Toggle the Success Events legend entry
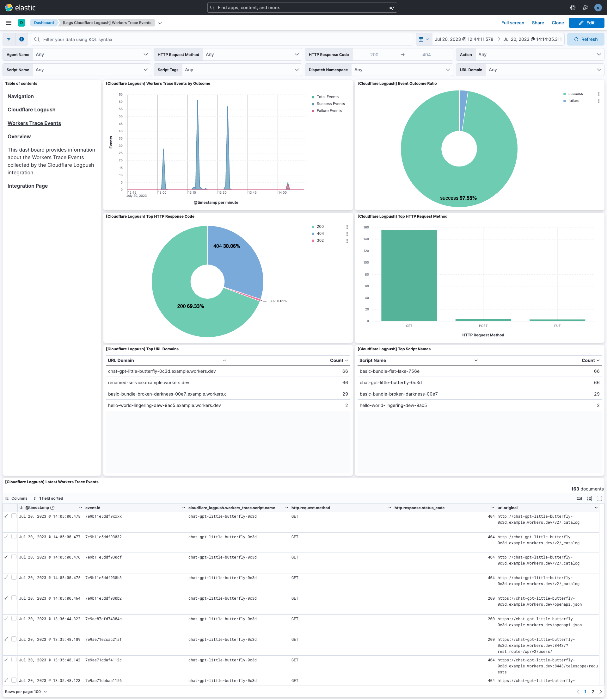 pos(331,104)
